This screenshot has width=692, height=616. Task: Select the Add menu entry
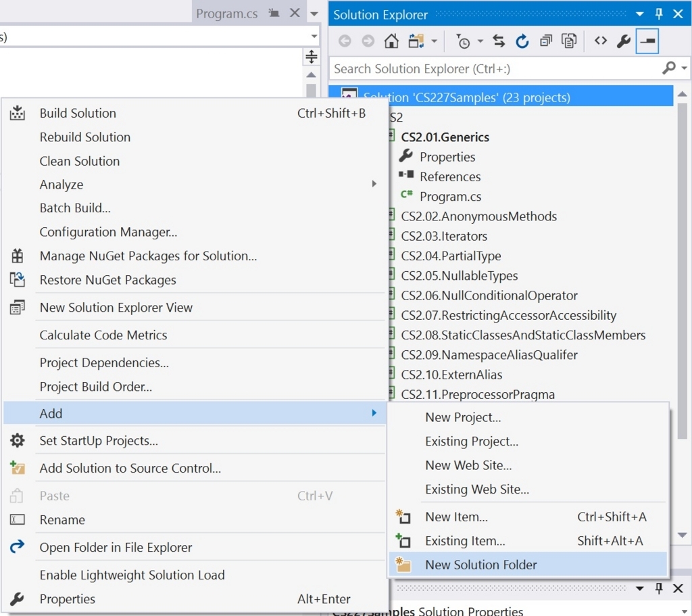coord(194,413)
